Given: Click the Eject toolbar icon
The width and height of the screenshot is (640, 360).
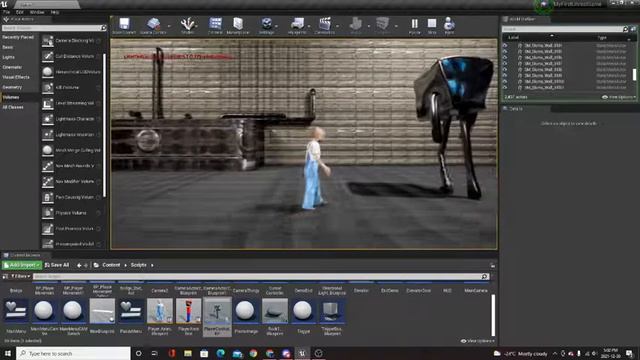Looking at the screenshot, I should click(x=449, y=24).
